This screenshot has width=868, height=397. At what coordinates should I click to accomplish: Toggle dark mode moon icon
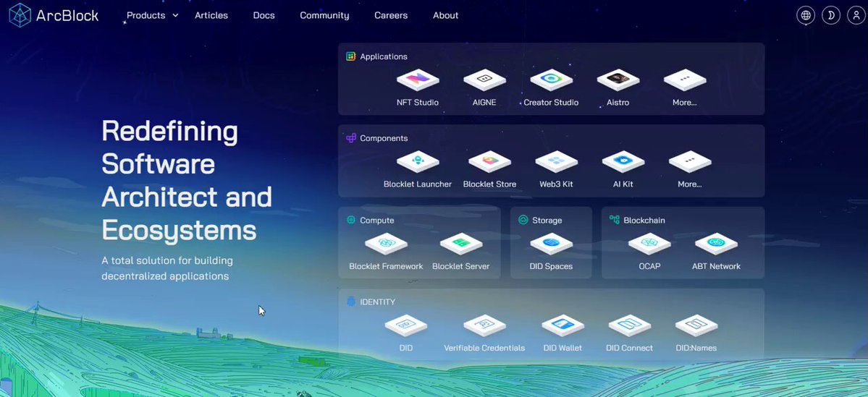[831, 15]
